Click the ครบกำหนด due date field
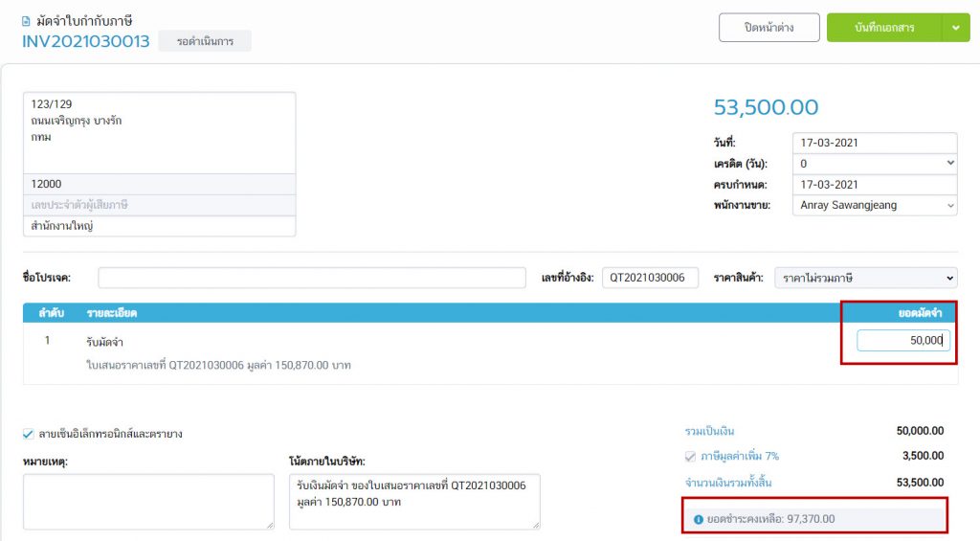980x541 pixels. click(x=874, y=185)
